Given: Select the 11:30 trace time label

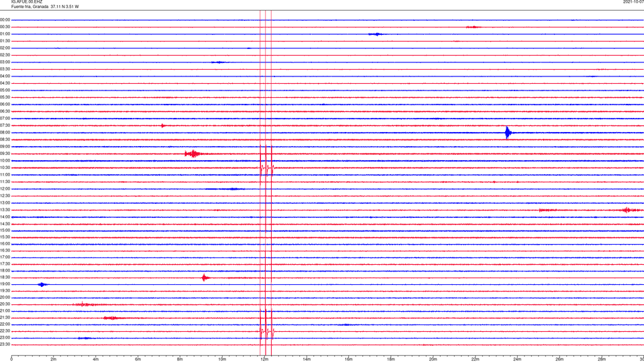Looking at the screenshot, I should pyautogui.click(x=5, y=182).
